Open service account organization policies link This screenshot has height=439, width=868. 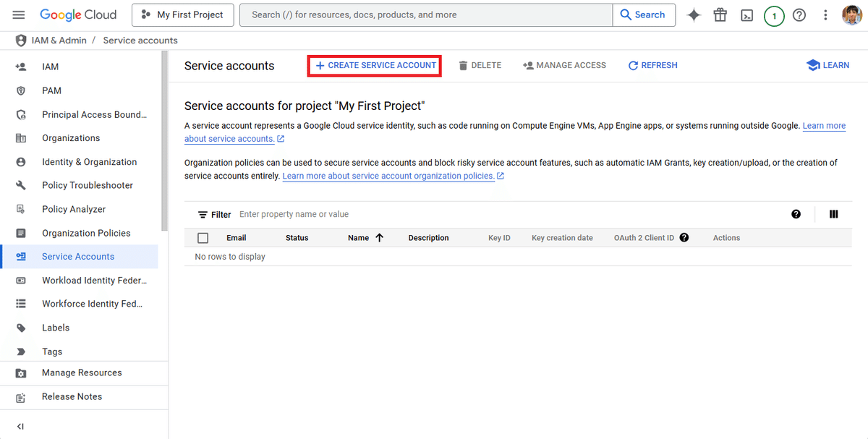pyautogui.click(x=393, y=176)
